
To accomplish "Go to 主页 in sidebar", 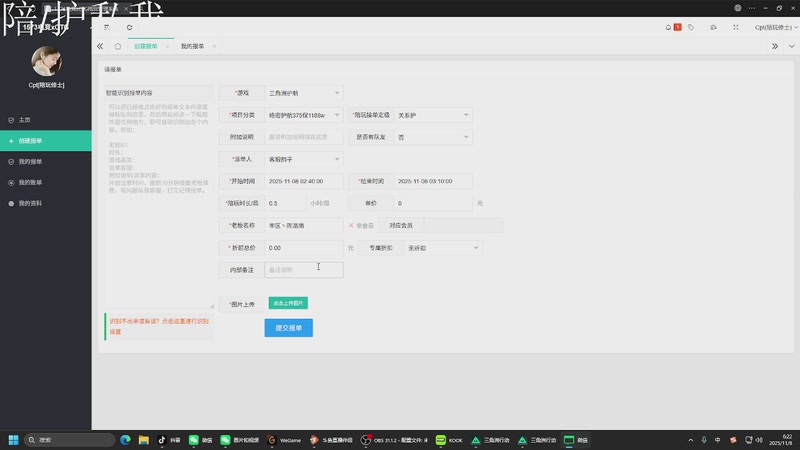I will (46, 120).
